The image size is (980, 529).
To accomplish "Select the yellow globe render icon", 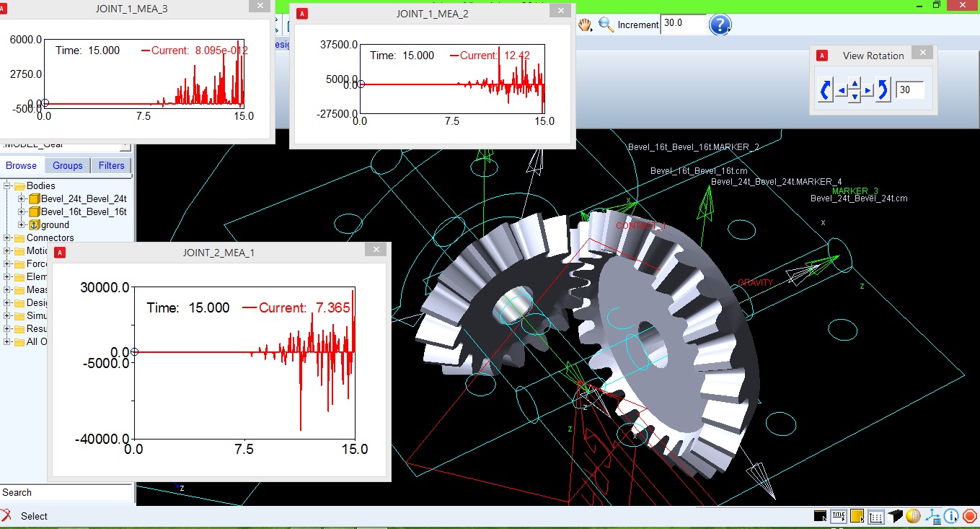I will (913, 516).
